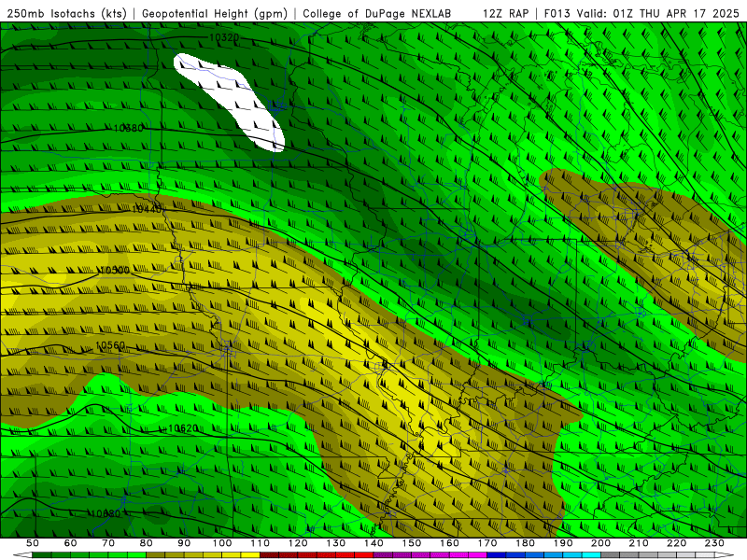The image size is (747, 560).
Task: Click the 210 knots scale label
Action: 639,543
